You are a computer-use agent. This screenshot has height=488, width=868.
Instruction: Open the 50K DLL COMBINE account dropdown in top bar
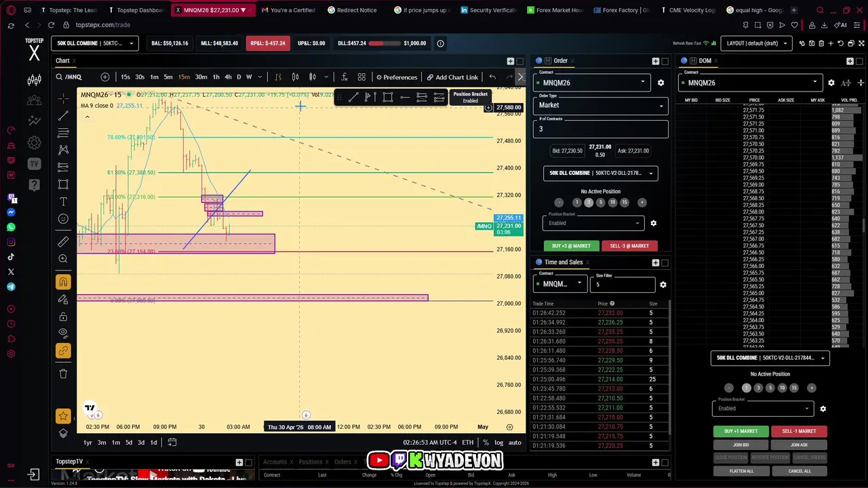(x=95, y=43)
